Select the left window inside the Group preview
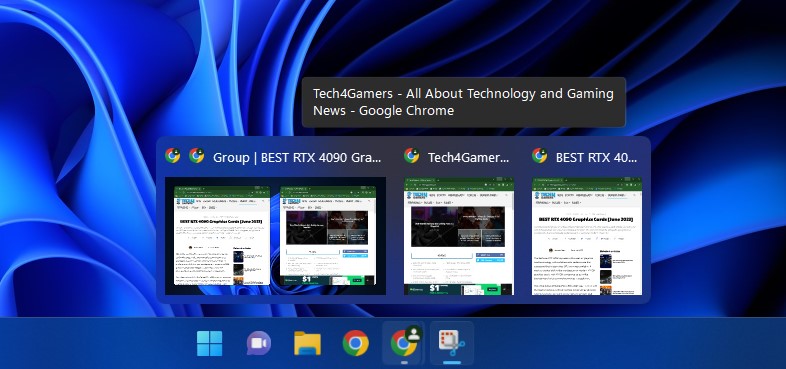The height and width of the screenshot is (369, 786). tap(222, 236)
